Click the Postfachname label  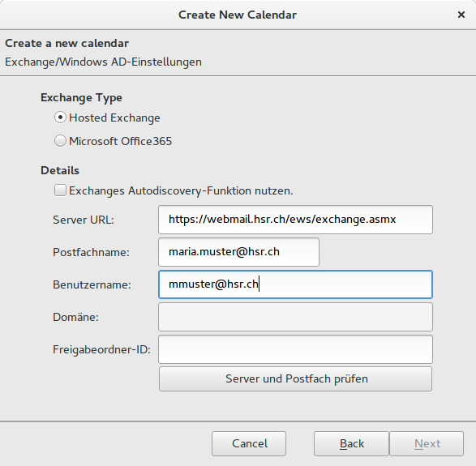click(91, 252)
